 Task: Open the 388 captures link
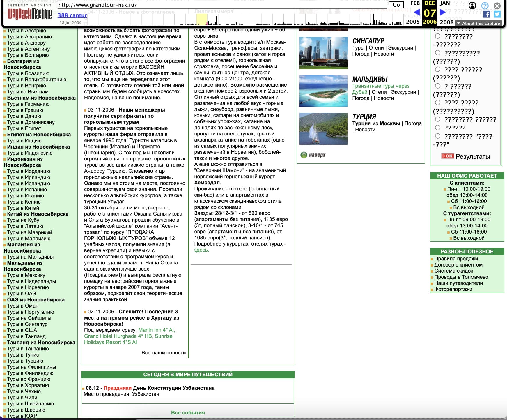pos(72,15)
